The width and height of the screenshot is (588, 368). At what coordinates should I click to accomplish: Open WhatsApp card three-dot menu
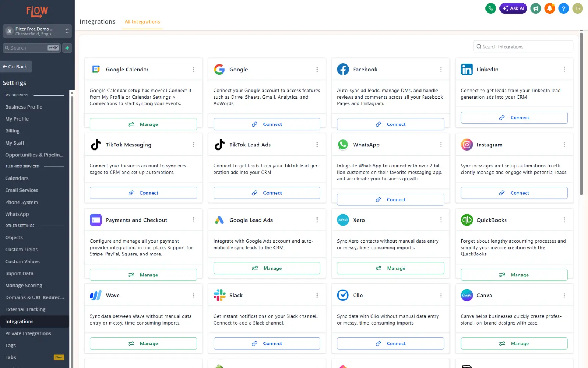(441, 145)
